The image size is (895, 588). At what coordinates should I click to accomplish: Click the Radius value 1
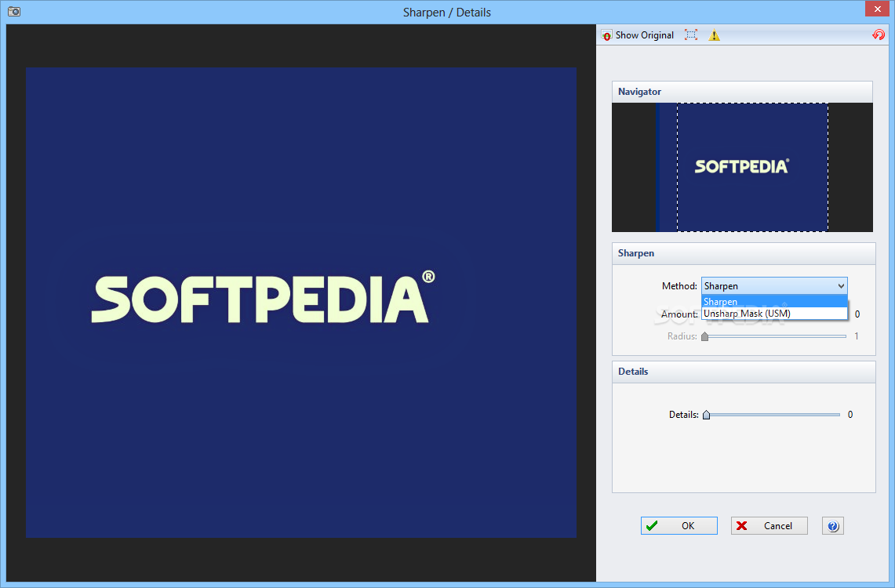[857, 336]
